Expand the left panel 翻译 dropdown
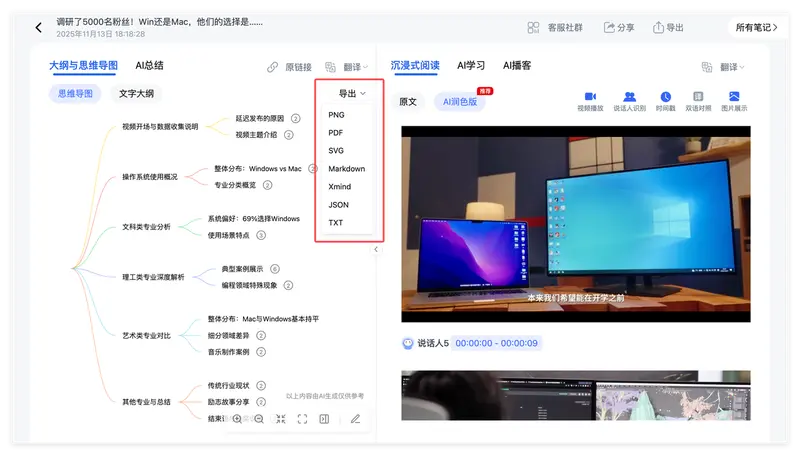The image size is (800, 455). tap(356, 67)
